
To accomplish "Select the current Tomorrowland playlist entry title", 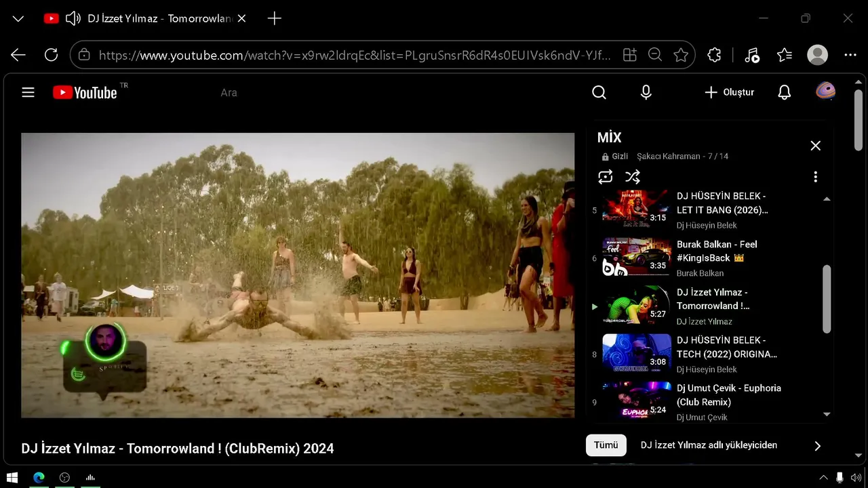I will [x=713, y=299].
